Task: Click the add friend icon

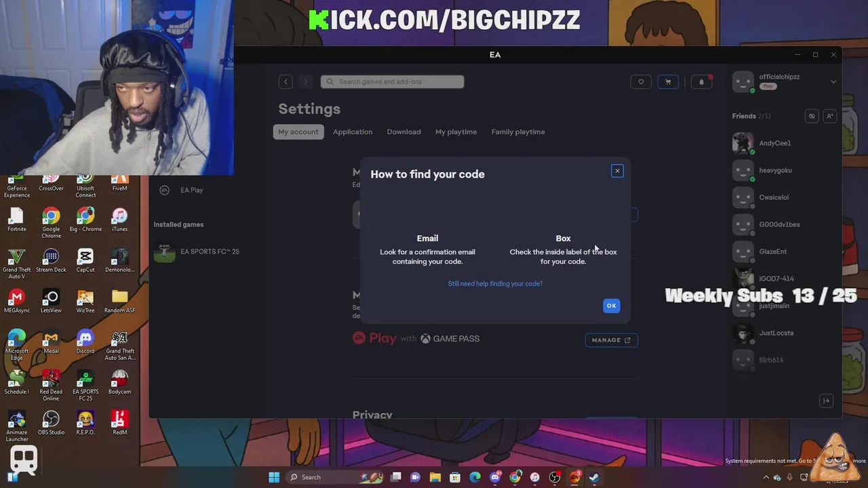Action: click(829, 116)
